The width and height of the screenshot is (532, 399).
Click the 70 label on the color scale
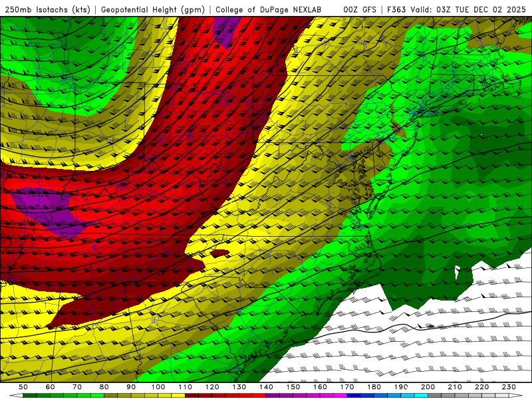(77, 387)
